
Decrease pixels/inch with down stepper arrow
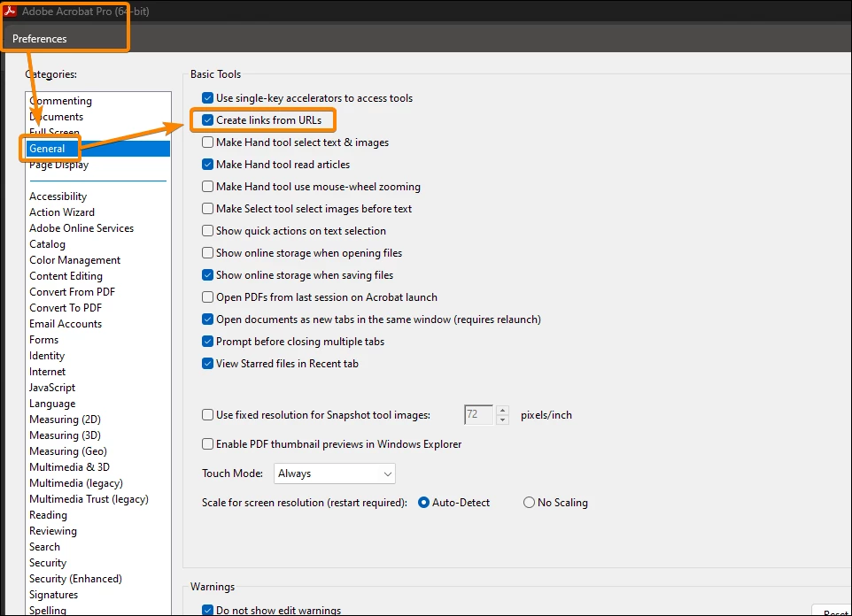[x=503, y=420]
